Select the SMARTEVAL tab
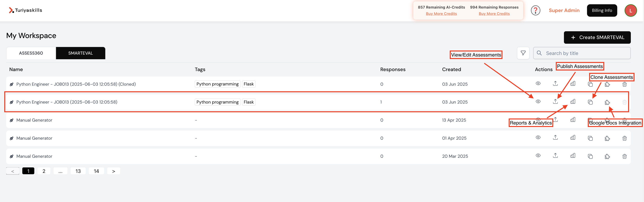The image size is (644, 202). [x=80, y=53]
